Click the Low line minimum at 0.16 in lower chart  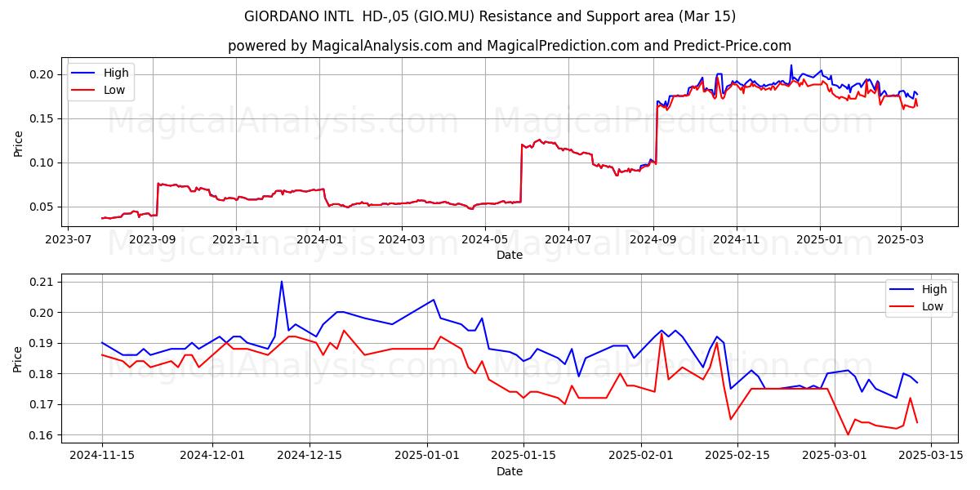click(x=848, y=434)
